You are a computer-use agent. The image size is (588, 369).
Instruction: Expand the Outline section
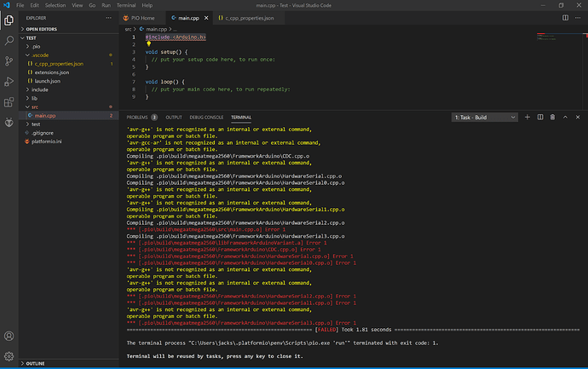[69, 363]
